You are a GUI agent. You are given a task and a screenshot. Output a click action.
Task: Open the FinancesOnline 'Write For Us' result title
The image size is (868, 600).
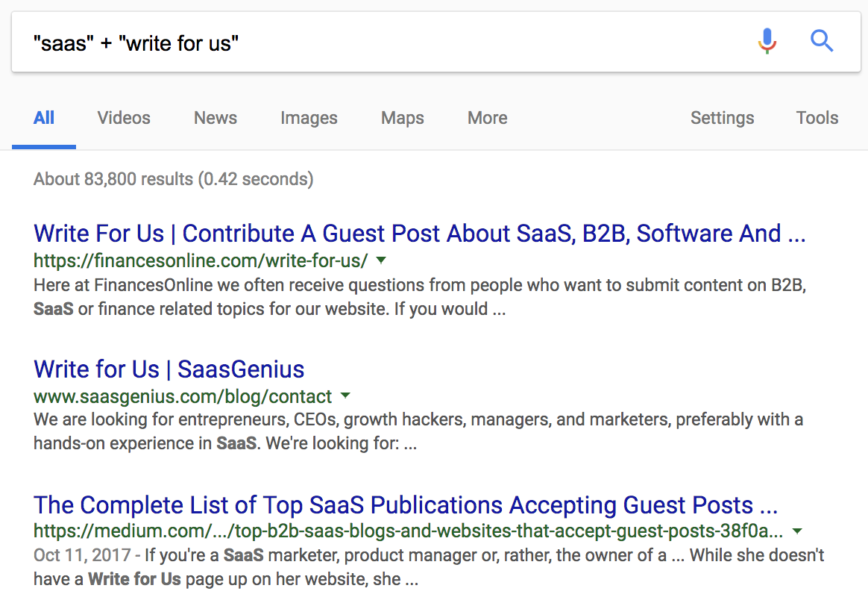(x=420, y=234)
